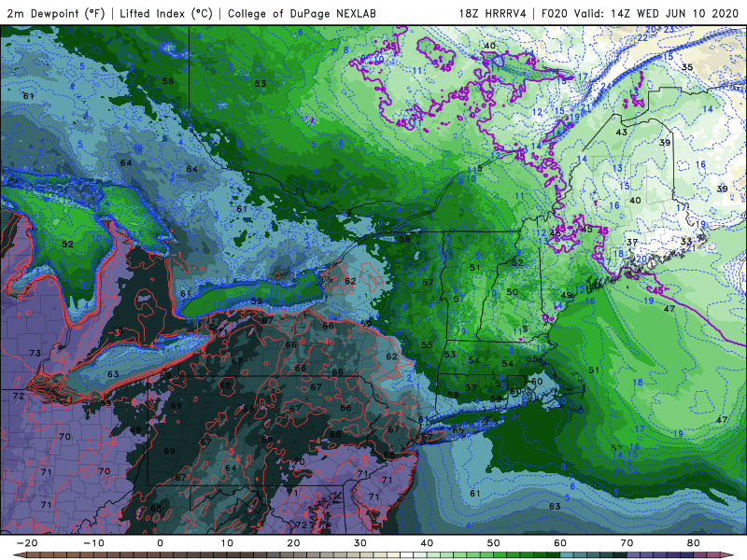Click the blue "24" lifted index contour label

click(x=606, y=87)
